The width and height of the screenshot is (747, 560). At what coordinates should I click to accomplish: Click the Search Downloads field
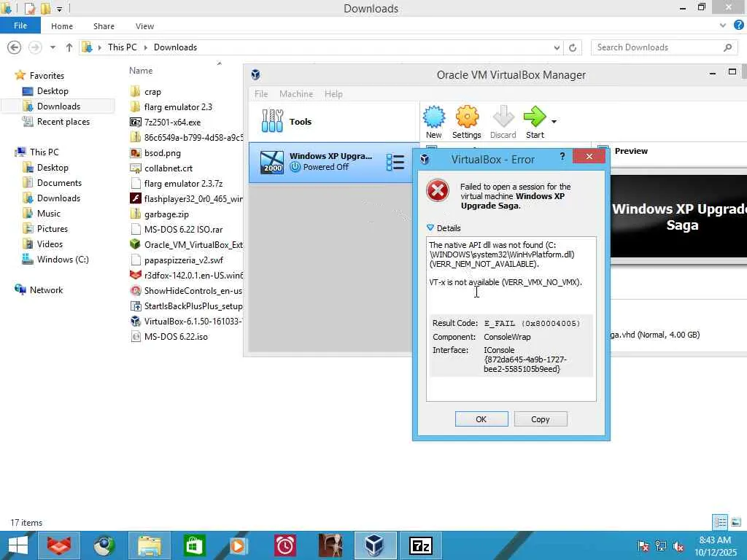(664, 47)
